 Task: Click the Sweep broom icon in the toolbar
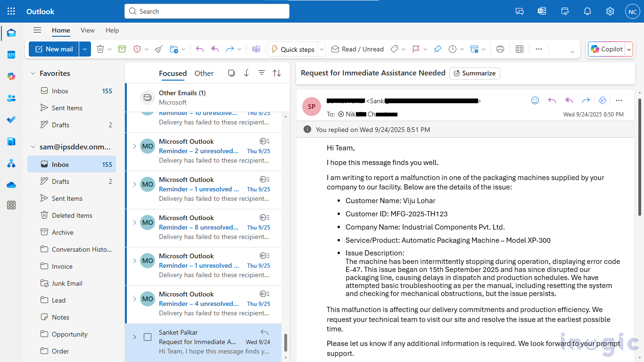coord(159,49)
